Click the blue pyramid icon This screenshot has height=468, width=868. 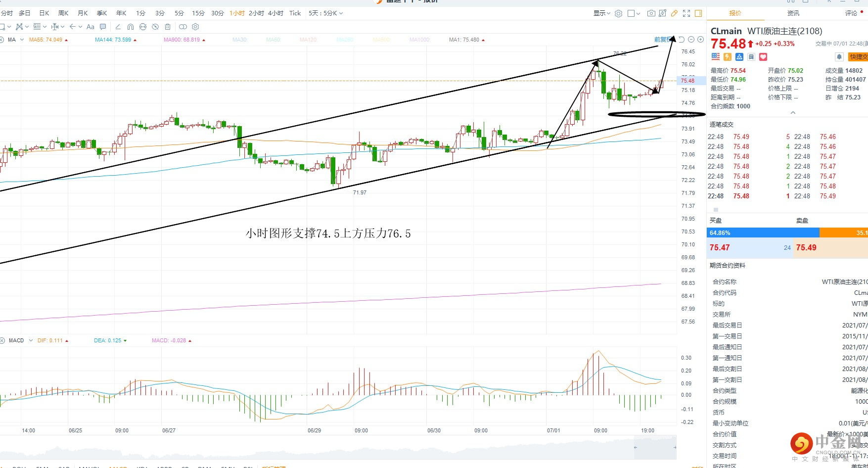point(739,57)
